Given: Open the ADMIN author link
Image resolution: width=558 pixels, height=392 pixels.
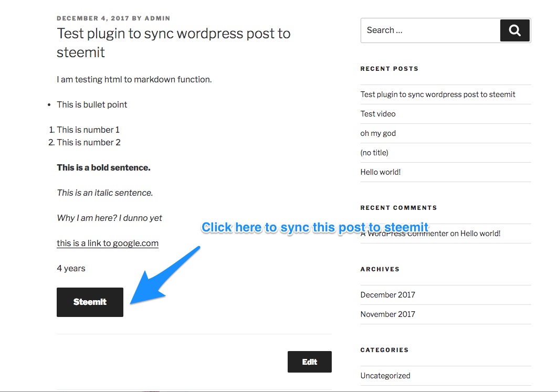Looking at the screenshot, I should coord(157,18).
